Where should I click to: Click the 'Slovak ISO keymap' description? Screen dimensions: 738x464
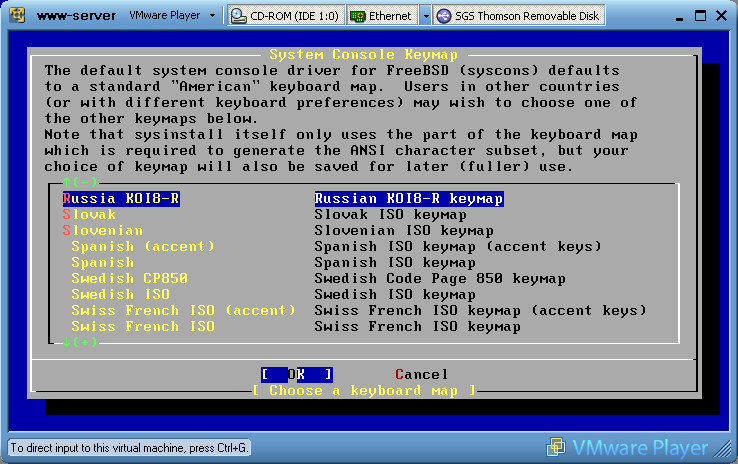(x=391, y=215)
